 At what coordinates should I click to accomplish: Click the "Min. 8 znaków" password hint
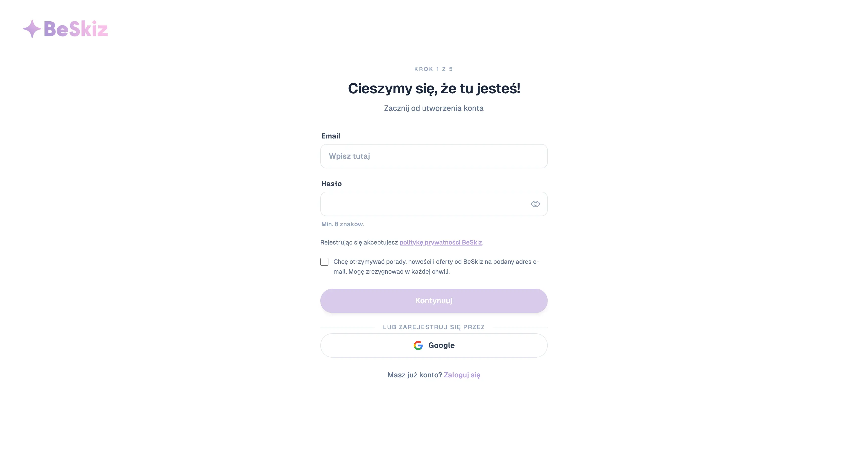pos(342,224)
